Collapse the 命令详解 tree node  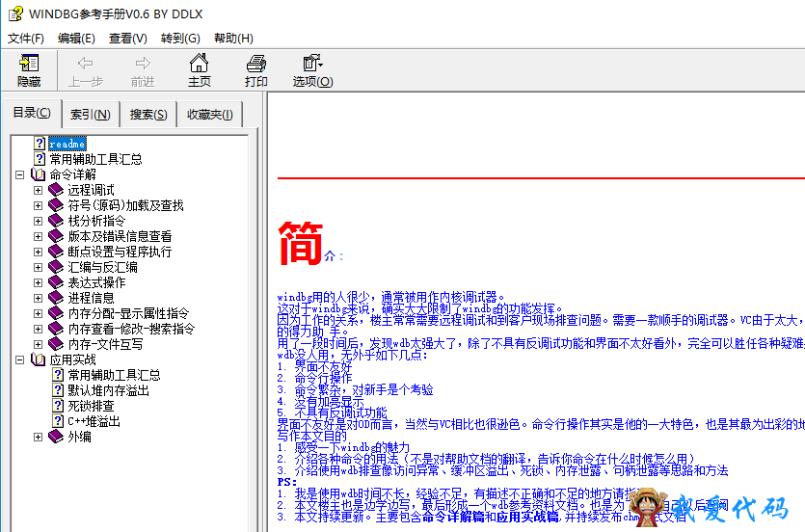19,175
